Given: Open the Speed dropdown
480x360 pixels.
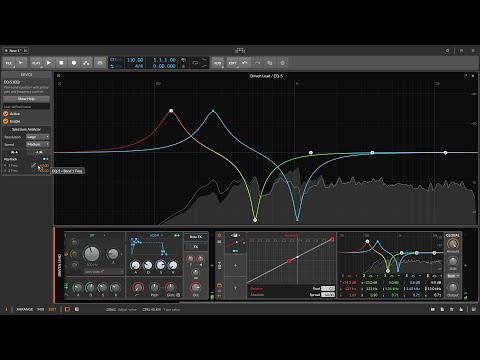Looking at the screenshot, I should (x=38, y=144).
